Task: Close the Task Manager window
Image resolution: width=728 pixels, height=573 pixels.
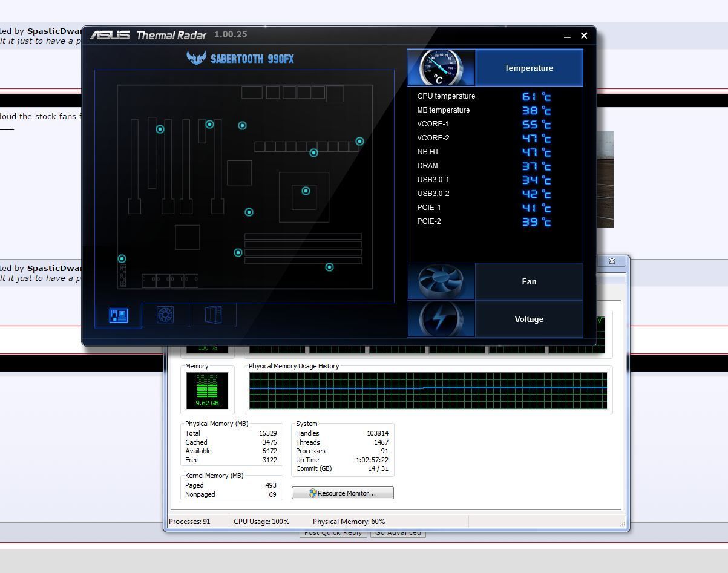Action: pos(612,261)
